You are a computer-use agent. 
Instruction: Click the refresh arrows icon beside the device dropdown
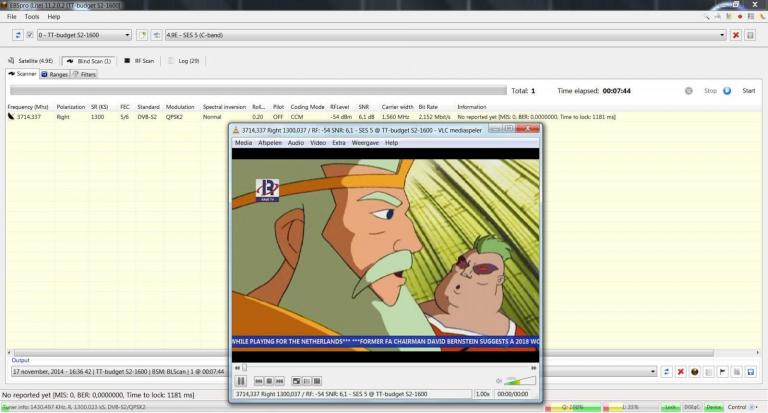pyautogui.click(x=18, y=35)
